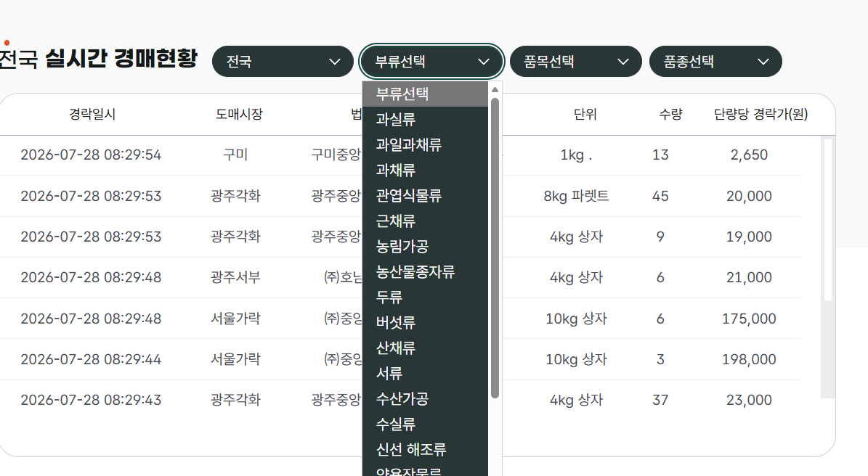Image resolution: width=868 pixels, height=476 pixels.
Task: Click the 광주서부 market cell
Action: pos(235,277)
